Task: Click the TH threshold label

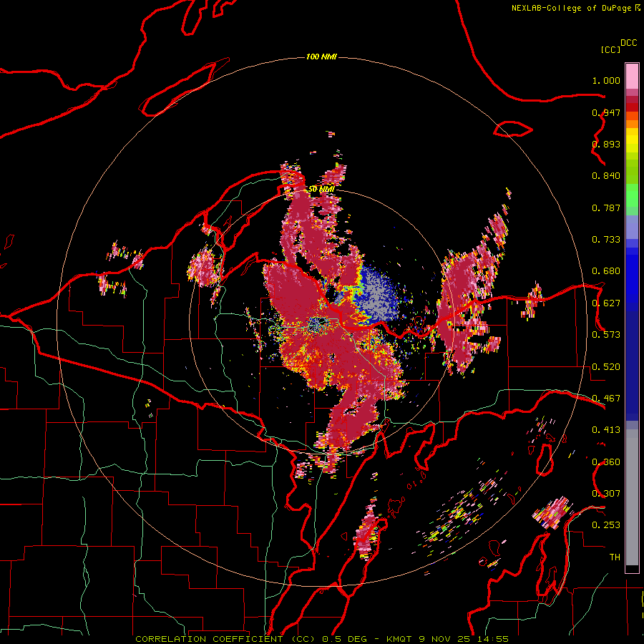Action: pyautogui.click(x=615, y=557)
